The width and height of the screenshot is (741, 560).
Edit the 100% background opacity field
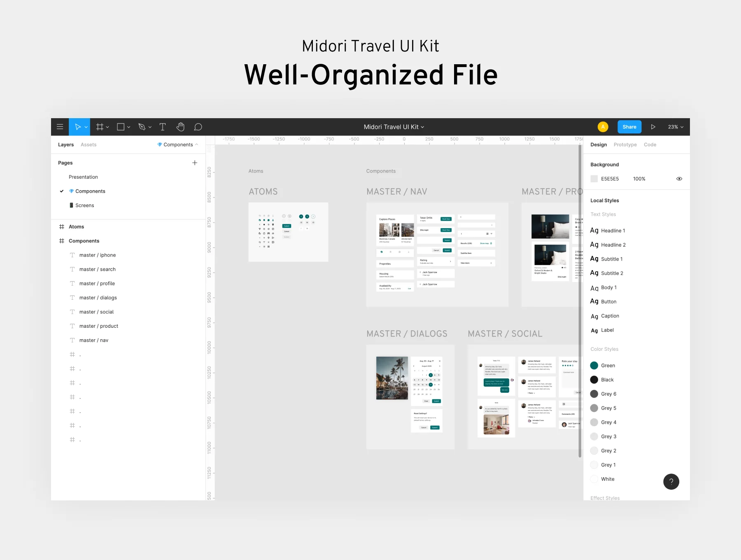click(639, 179)
